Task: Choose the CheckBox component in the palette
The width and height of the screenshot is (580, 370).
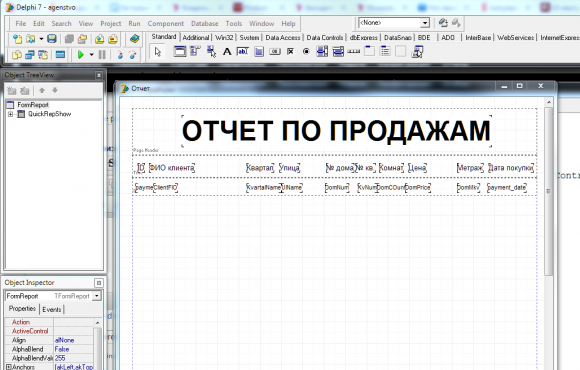Action: [x=290, y=51]
